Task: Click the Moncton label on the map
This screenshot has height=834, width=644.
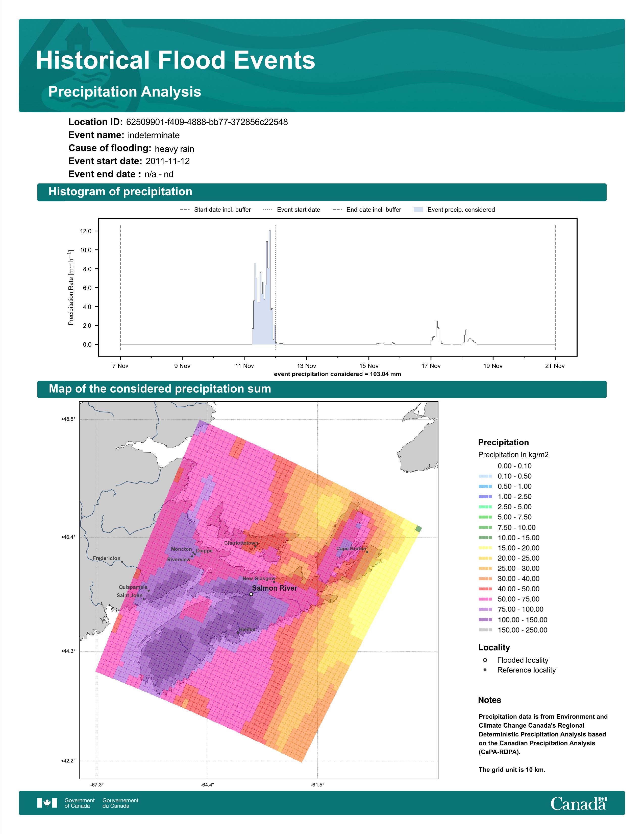Action: pos(181,549)
